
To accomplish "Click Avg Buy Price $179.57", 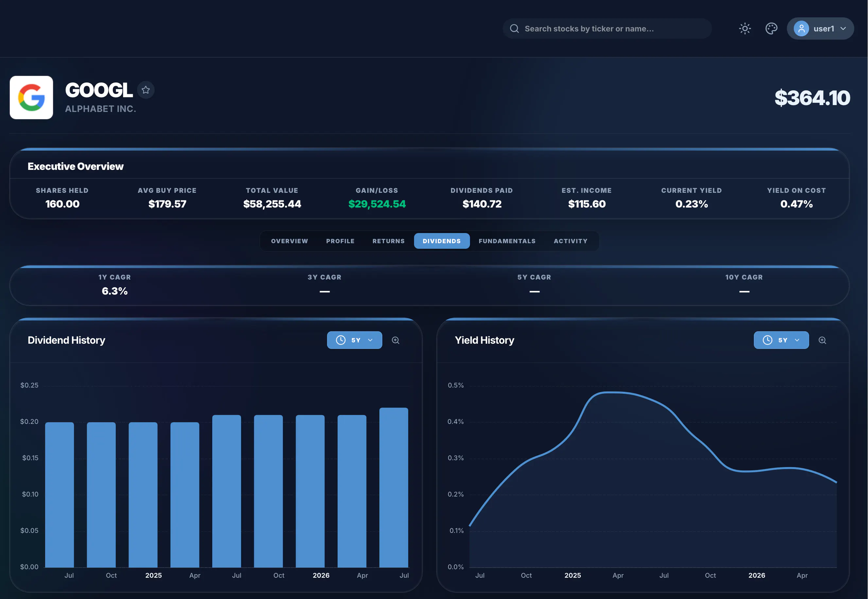I will click(167, 204).
